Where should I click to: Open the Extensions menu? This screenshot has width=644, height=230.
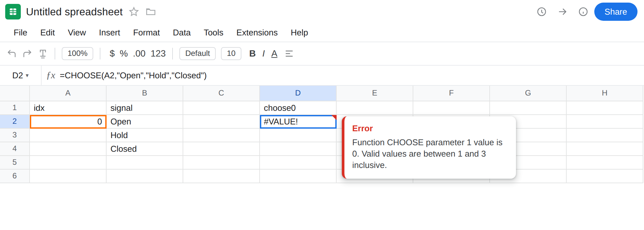tap(257, 32)
